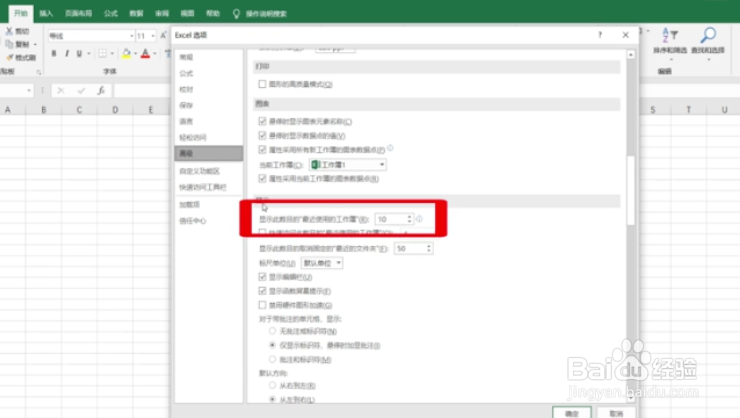Open the font size 11 dropdown
The width and height of the screenshot is (740, 418).
pyautogui.click(x=152, y=36)
